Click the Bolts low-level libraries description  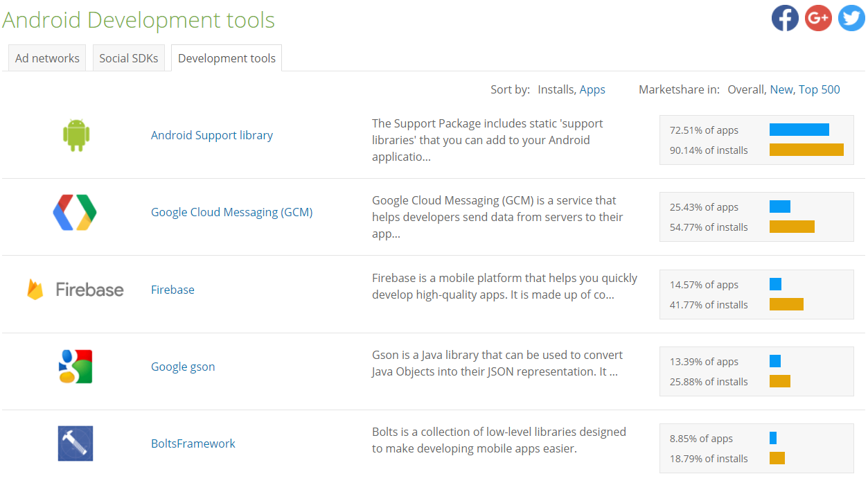click(x=499, y=440)
